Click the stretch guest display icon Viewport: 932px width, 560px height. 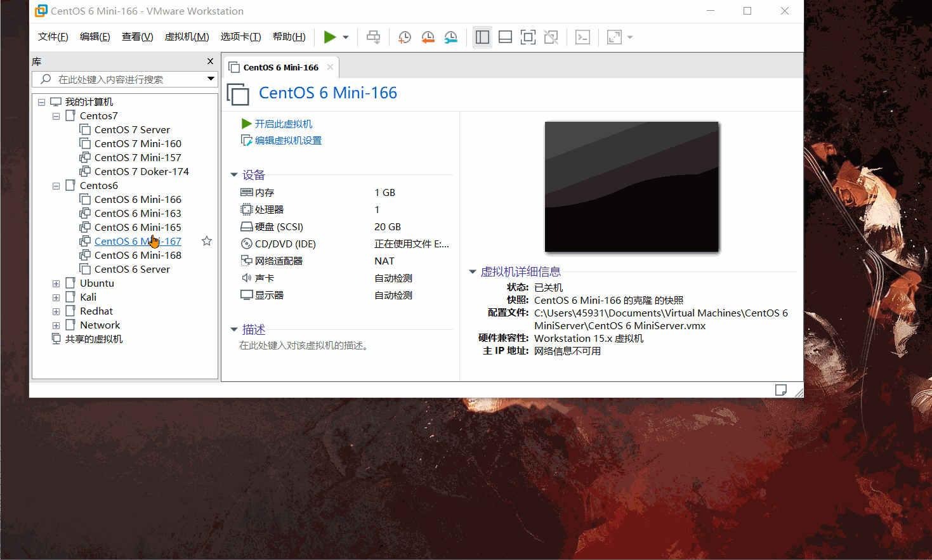pos(614,37)
